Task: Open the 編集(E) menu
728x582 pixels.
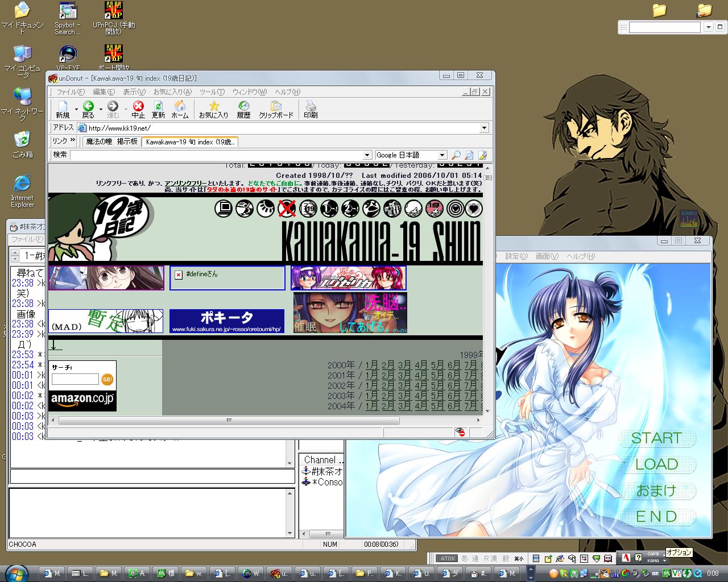Action: (104, 92)
